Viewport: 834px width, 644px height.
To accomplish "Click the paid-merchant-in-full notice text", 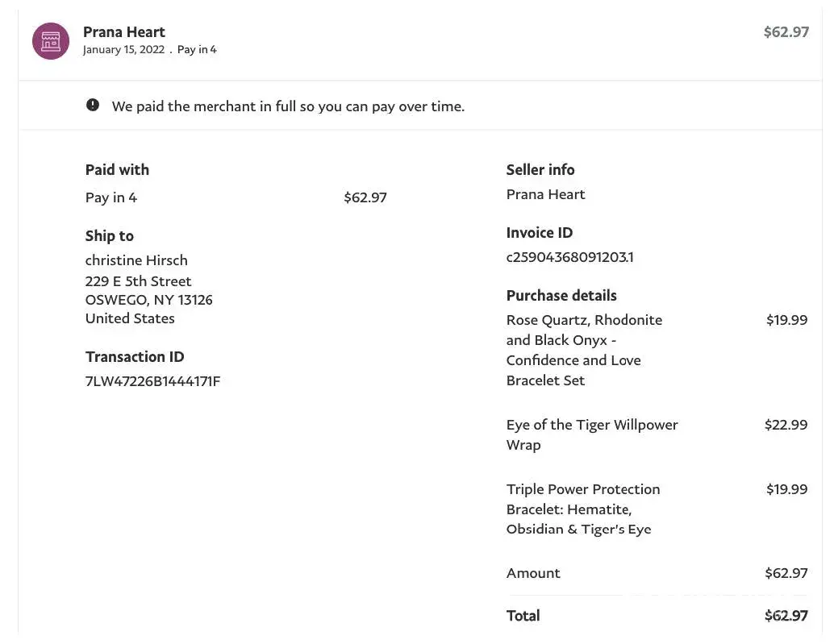I will coord(288,106).
